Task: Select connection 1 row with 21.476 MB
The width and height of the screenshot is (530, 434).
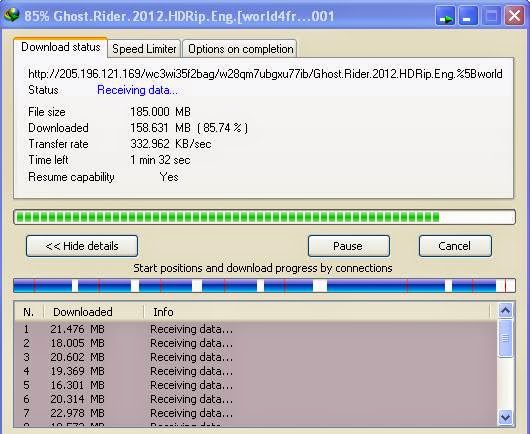Action: click(256, 329)
